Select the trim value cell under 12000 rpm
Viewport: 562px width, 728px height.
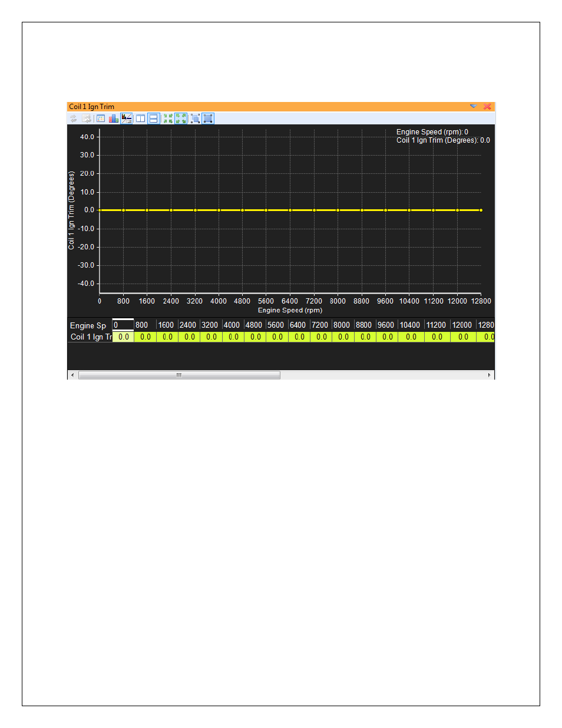[463, 337]
